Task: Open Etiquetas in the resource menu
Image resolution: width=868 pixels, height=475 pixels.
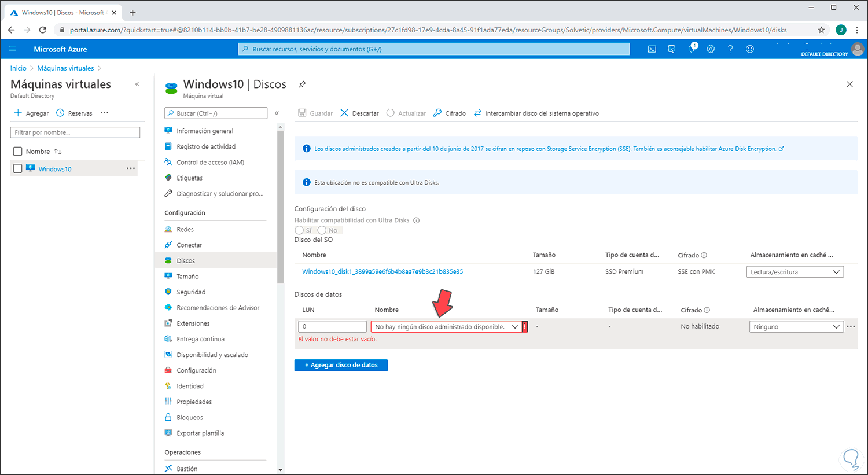Action: [189, 178]
